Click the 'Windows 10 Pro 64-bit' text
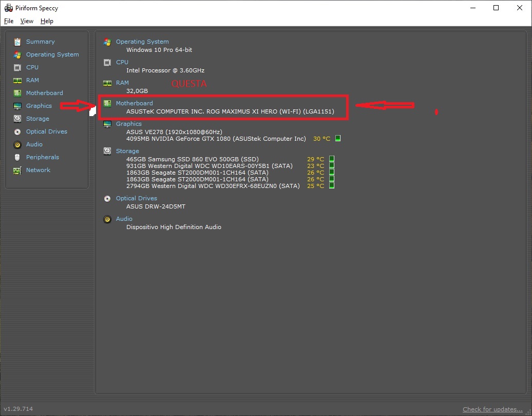 point(160,50)
